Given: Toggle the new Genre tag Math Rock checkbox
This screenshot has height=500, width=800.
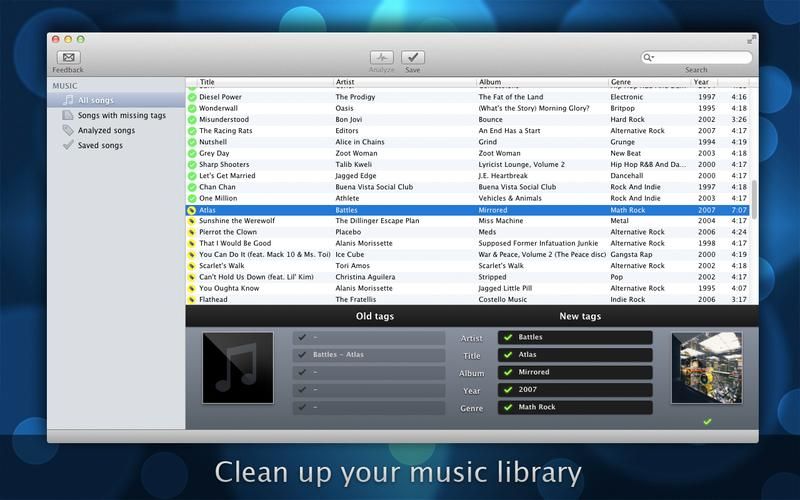Looking at the screenshot, I should [x=508, y=407].
